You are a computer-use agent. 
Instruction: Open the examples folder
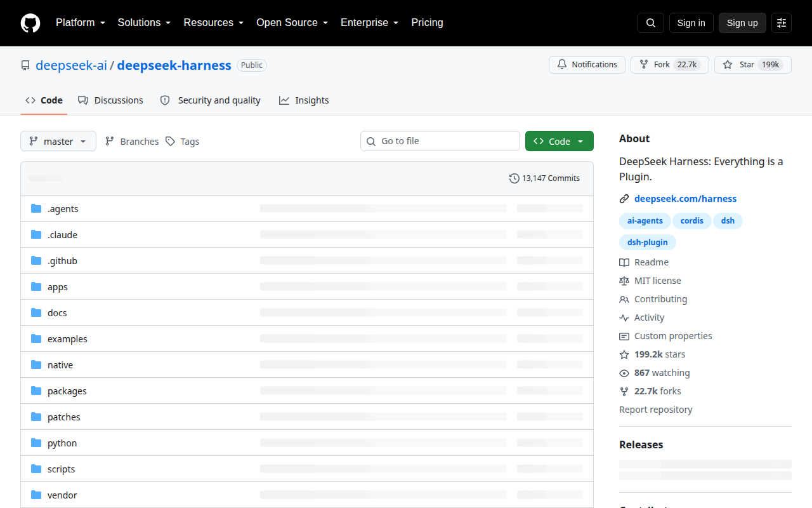click(x=67, y=339)
